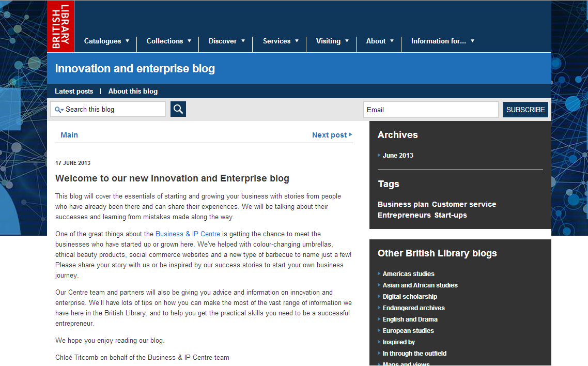
Task: Open the European studies blog
Action: (408, 331)
